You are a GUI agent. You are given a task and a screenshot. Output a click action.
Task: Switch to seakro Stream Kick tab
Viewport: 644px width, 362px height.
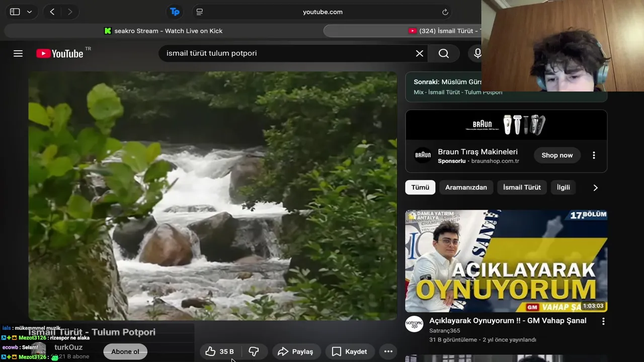[163, 31]
